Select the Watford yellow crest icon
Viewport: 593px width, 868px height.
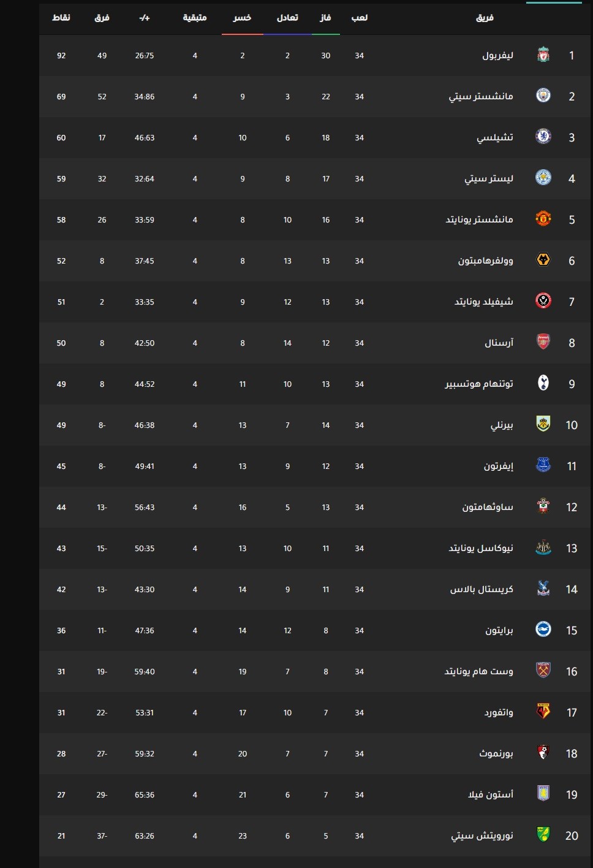coord(543,712)
